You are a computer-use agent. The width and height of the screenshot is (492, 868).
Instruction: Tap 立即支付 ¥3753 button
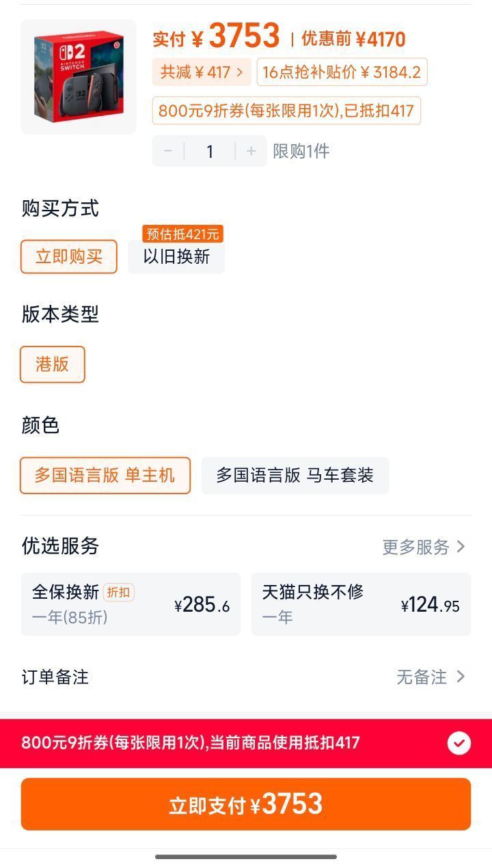click(x=246, y=804)
